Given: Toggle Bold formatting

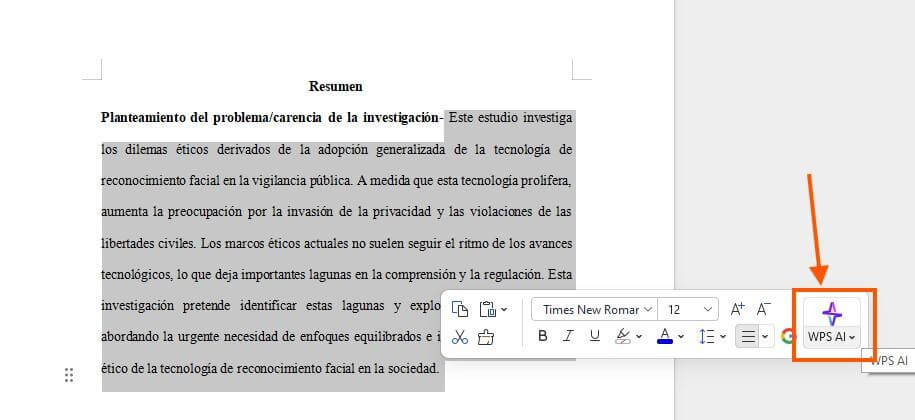Looking at the screenshot, I should pos(543,336).
